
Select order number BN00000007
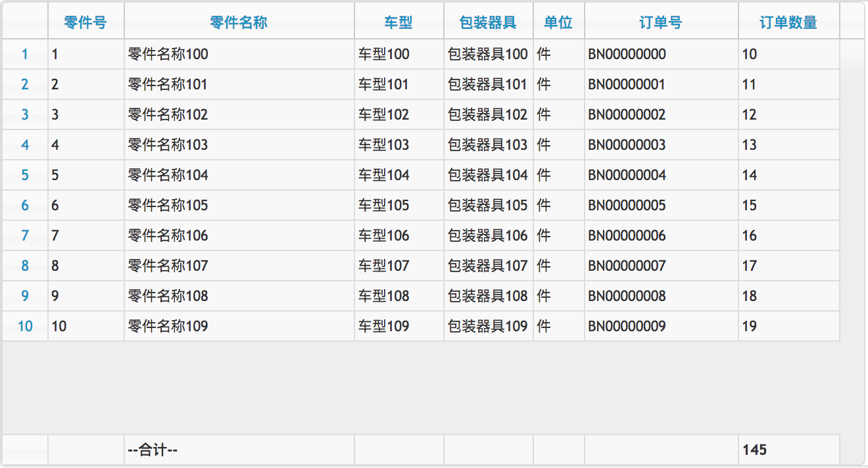click(x=662, y=266)
